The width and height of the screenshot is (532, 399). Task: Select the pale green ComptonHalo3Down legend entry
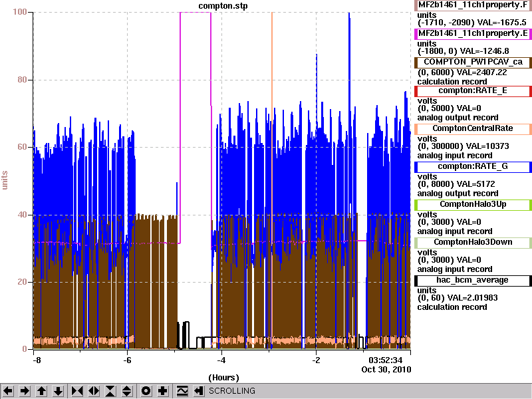point(473,242)
